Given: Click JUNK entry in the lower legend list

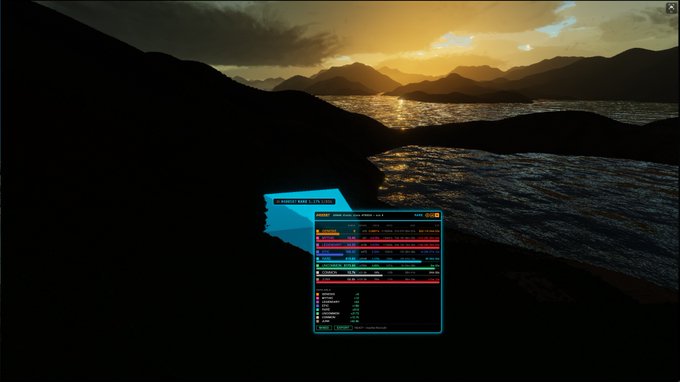Looking at the screenshot, I should (338, 321).
